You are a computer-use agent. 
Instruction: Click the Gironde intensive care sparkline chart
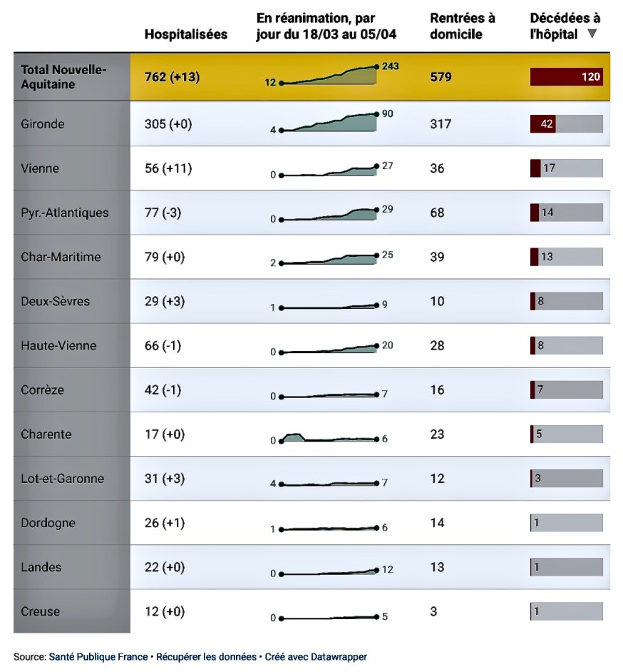329,123
